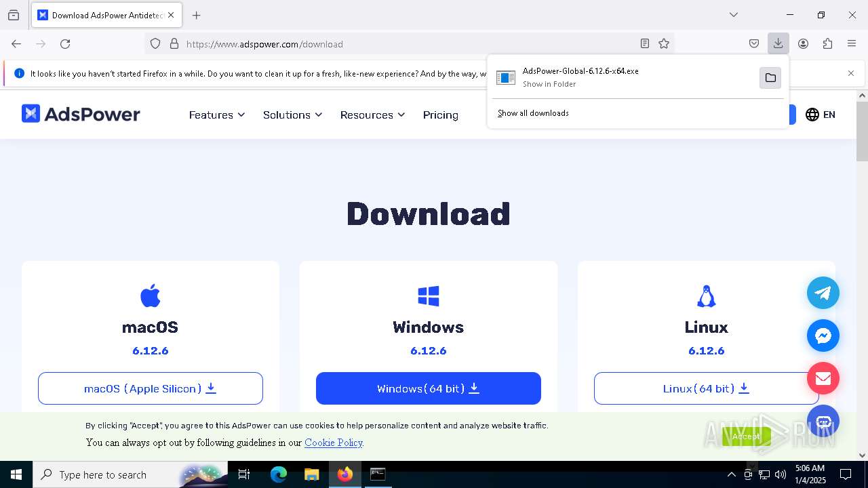Viewport: 868px width, 488px height.
Task: Bookmark this page with the star icon
Action: pos(664,43)
